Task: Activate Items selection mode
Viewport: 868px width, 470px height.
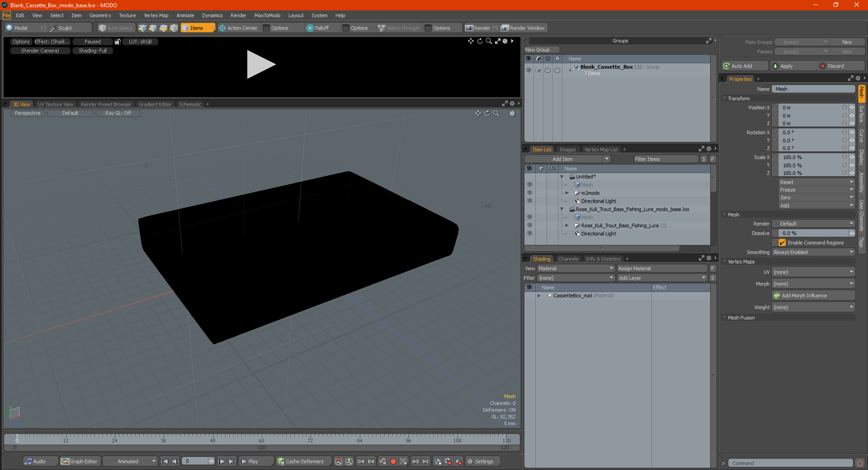Action: (x=198, y=28)
